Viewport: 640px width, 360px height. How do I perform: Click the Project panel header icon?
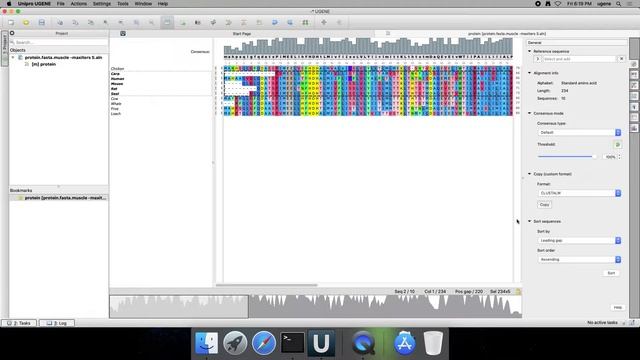tap(12, 33)
